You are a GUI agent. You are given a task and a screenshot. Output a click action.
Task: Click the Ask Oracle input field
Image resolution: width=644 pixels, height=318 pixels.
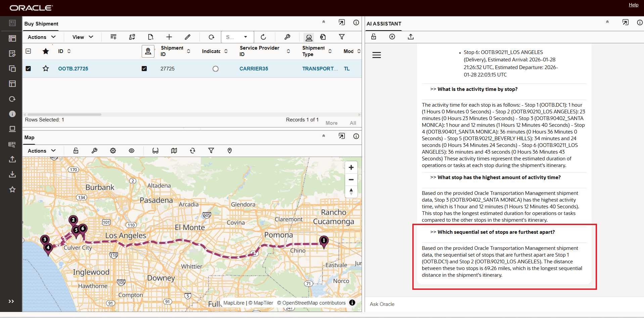(504, 304)
